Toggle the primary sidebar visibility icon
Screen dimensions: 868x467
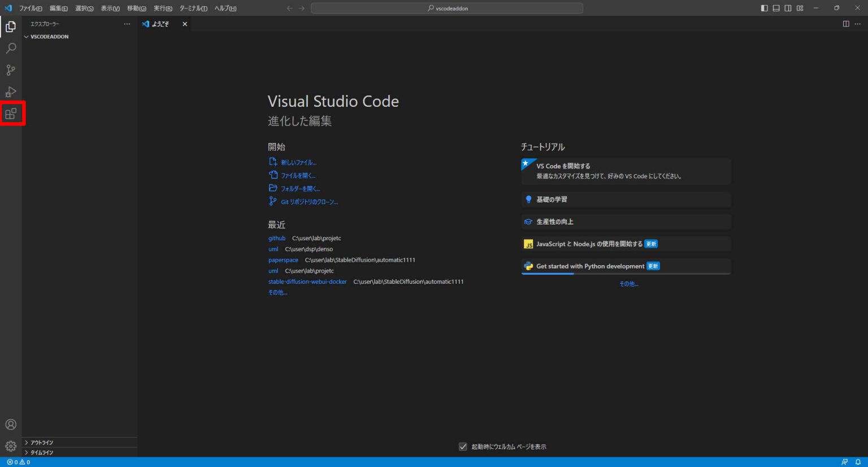[x=763, y=8]
